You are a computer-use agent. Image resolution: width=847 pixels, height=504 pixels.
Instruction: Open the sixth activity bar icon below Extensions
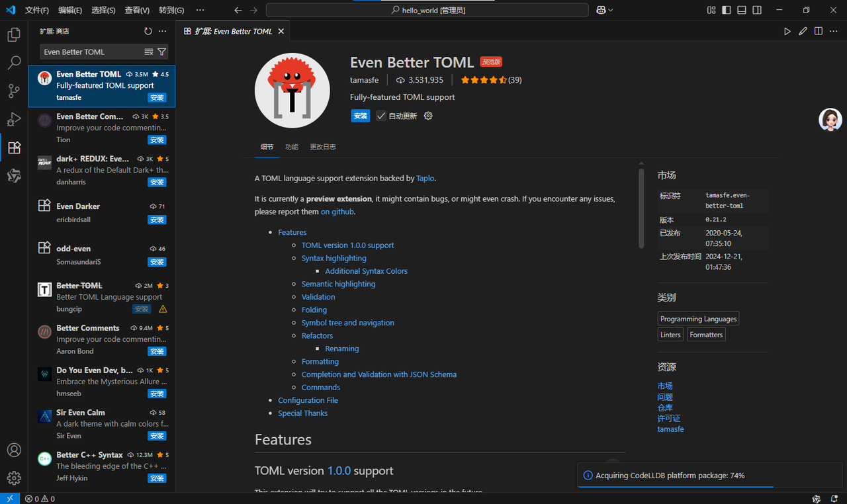click(x=14, y=176)
